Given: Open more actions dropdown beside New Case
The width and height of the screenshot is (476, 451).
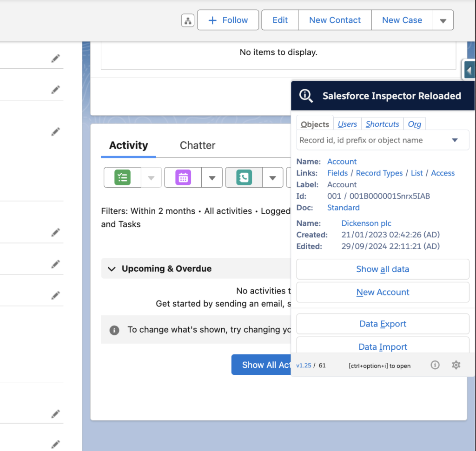Looking at the screenshot, I should pyautogui.click(x=443, y=20).
